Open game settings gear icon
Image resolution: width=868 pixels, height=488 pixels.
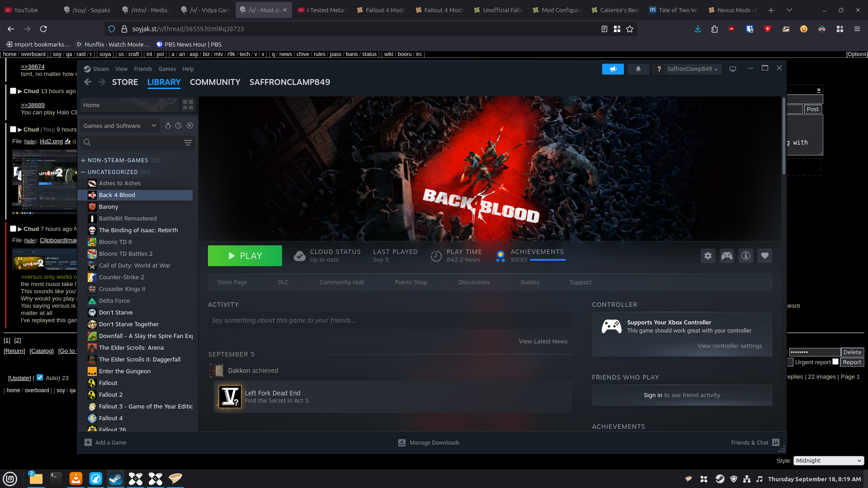(708, 256)
